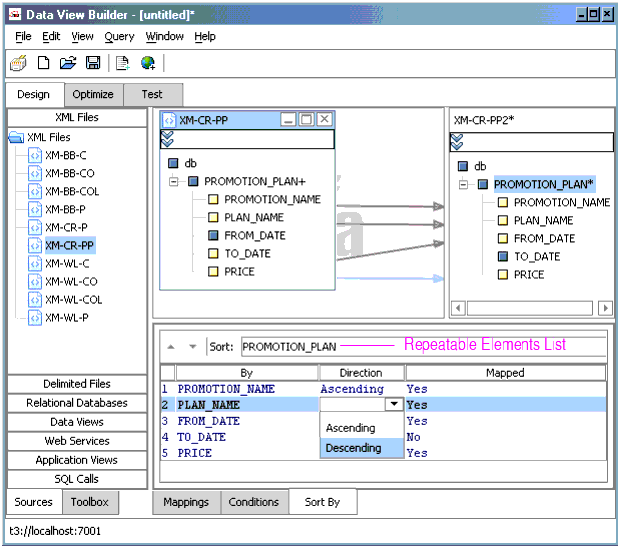
Task: Click the XM-CR-PP window title icon
Action: (169, 120)
